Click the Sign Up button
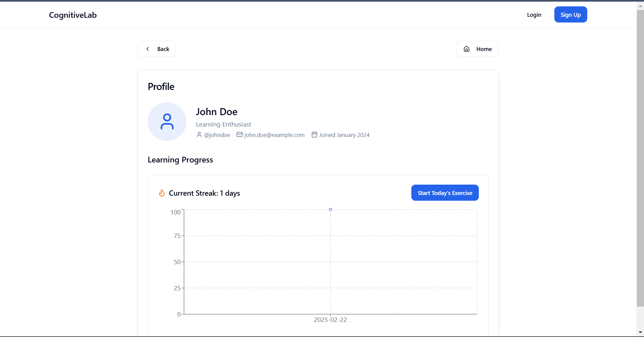 570,15
